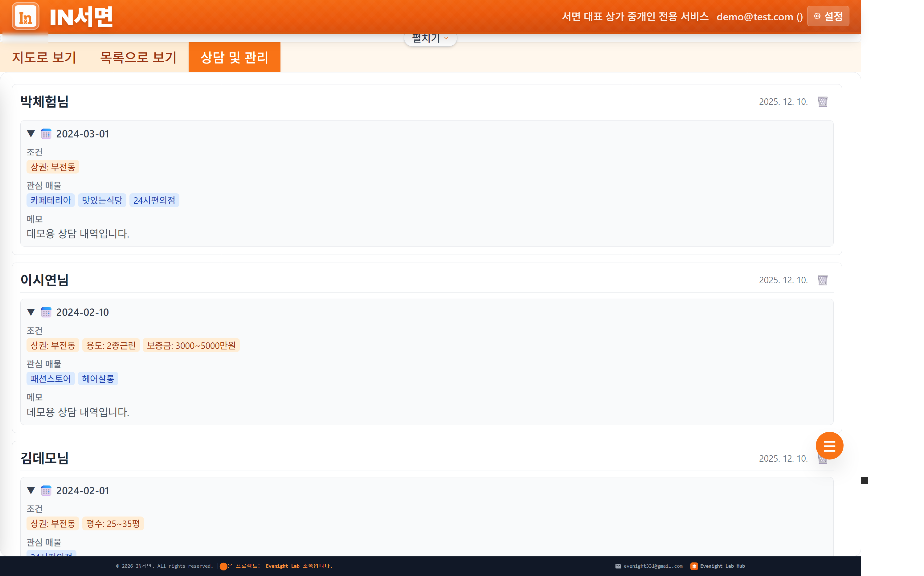Click the 맛있는식당 property tag

pos(102,200)
